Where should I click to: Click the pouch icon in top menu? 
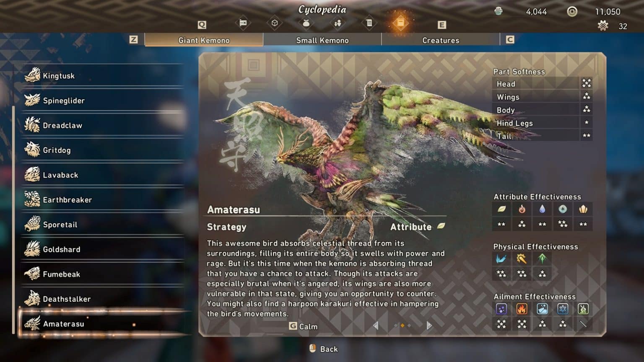coord(306,23)
